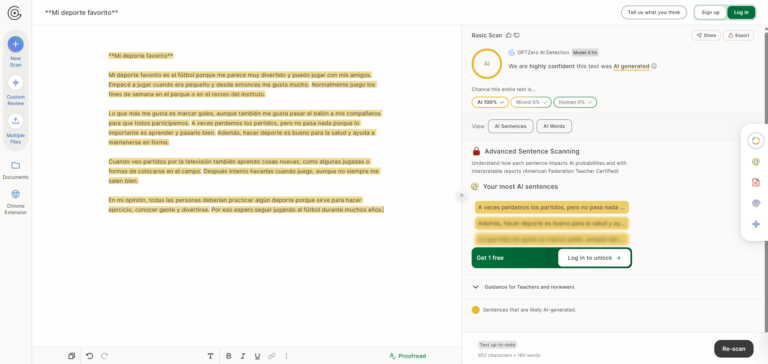Click the second yellow-green icon in right floating panel
The image size is (768, 364).
[756, 162]
